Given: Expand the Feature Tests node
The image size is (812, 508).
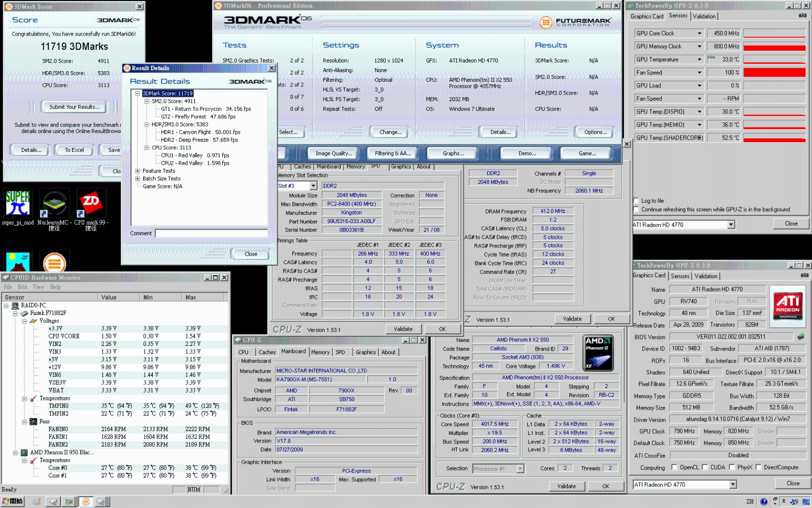Looking at the screenshot, I should (138, 171).
